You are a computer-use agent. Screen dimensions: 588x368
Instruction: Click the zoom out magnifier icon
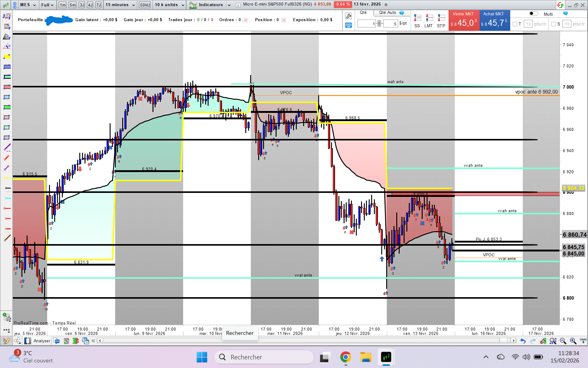click(x=563, y=341)
